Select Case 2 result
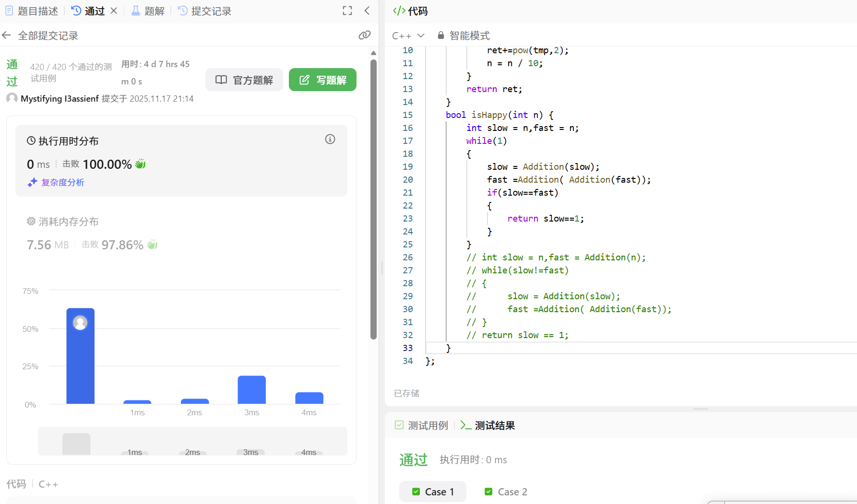Image resolution: width=857 pixels, height=504 pixels. (506, 492)
